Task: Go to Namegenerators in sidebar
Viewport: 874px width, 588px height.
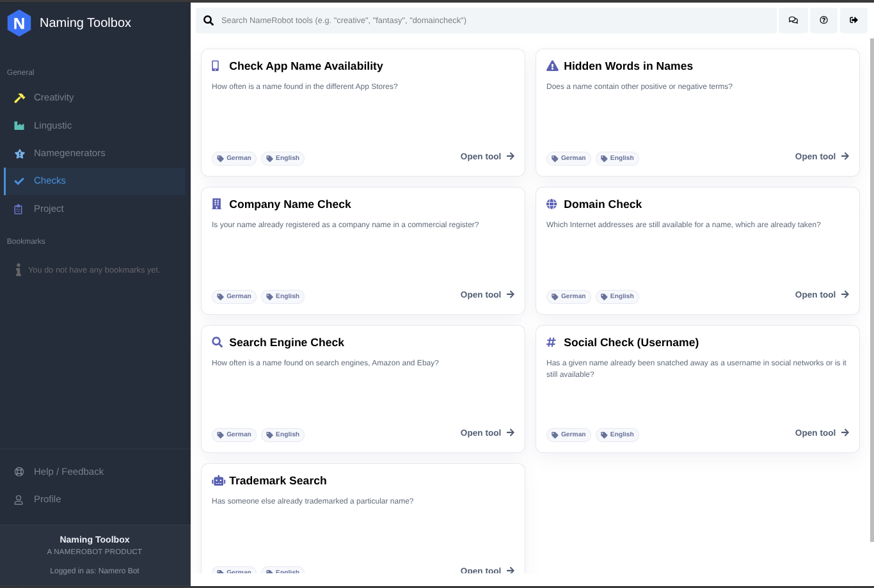Action: [69, 153]
